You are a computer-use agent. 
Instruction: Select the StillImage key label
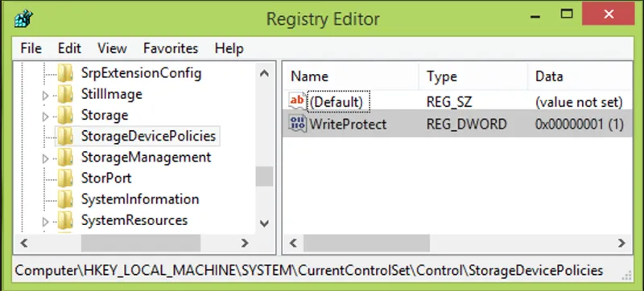(112, 94)
